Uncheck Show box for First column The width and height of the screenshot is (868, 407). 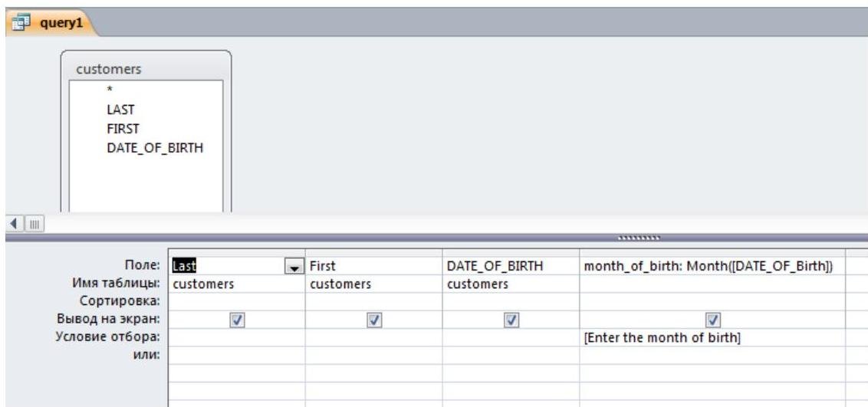point(373,320)
